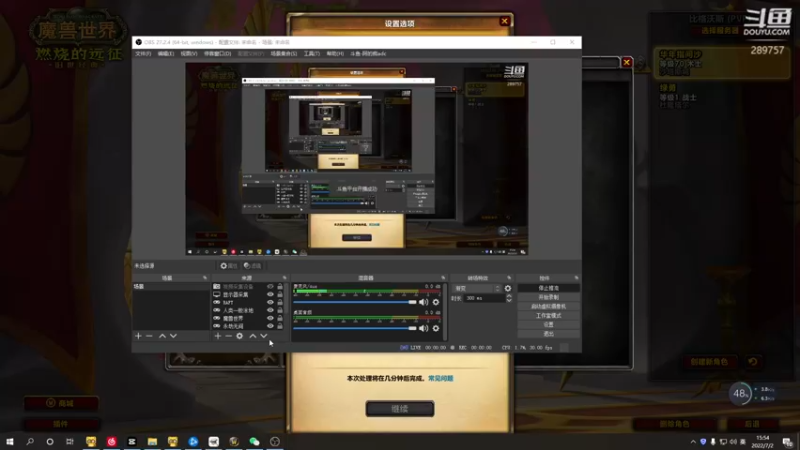800x450 pixels.
Task: Open transition properties gear in the scene transitions panel
Action: [x=508, y=288]
